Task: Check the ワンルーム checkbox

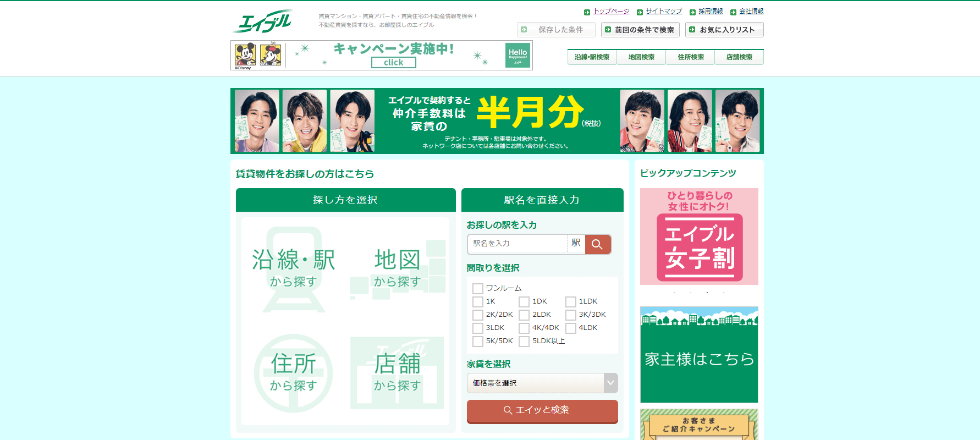Action: pyautogui.click(x=478, y=288)
